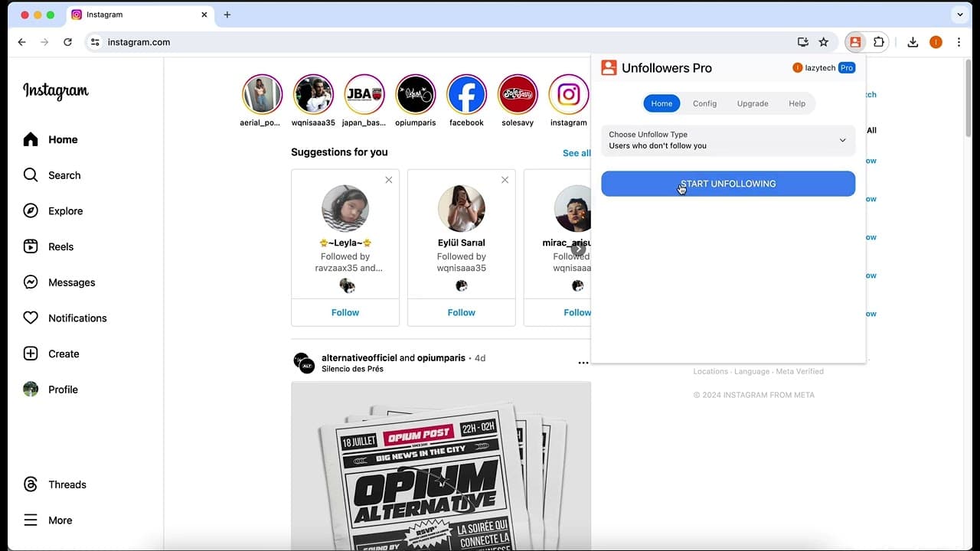View the instagram story

click(x=568, y=94)
